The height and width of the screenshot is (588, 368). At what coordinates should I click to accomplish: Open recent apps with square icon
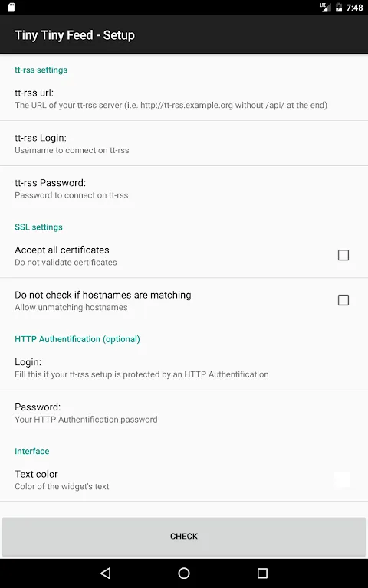262,573
